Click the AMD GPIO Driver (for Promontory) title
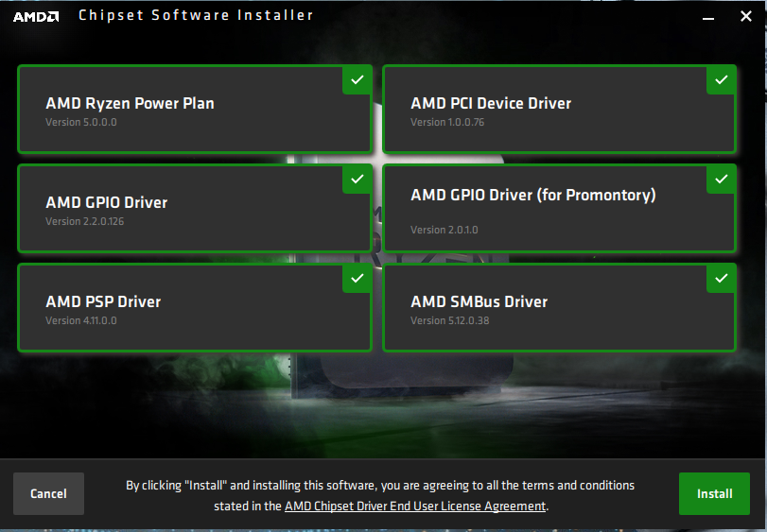This screenshot has height=532, width=767. click(x=533, y=196)
